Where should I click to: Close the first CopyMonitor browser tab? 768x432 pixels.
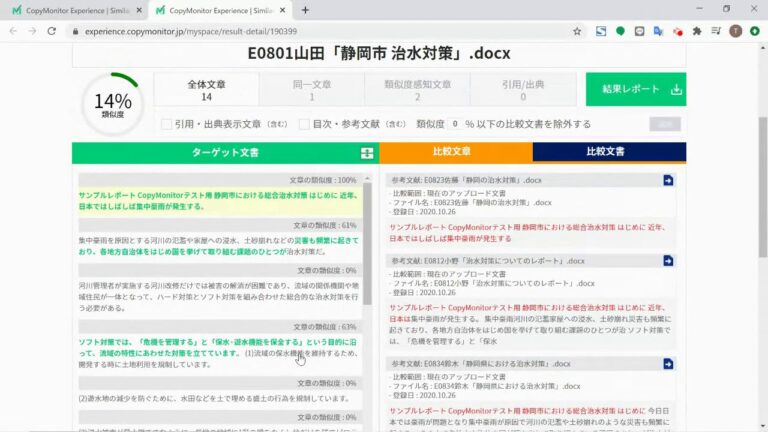139,10
